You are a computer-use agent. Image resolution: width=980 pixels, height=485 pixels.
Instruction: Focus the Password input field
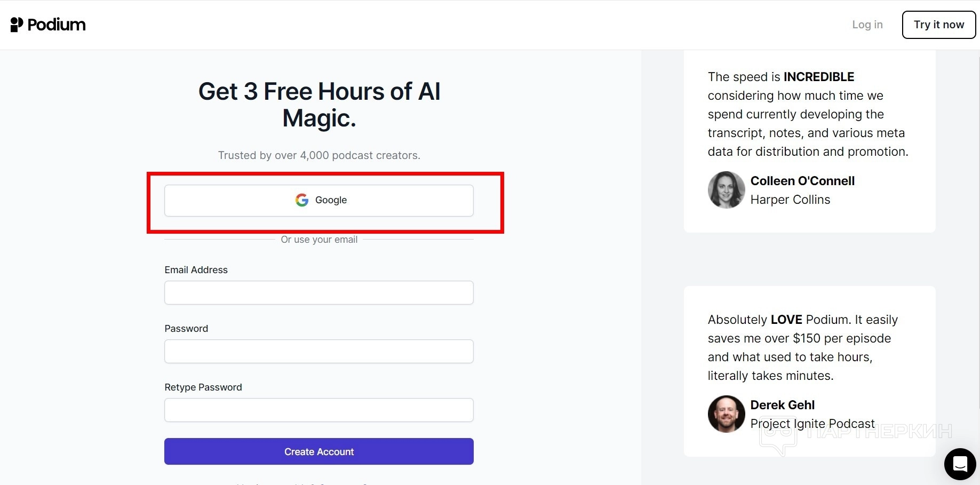coord(318,351)
